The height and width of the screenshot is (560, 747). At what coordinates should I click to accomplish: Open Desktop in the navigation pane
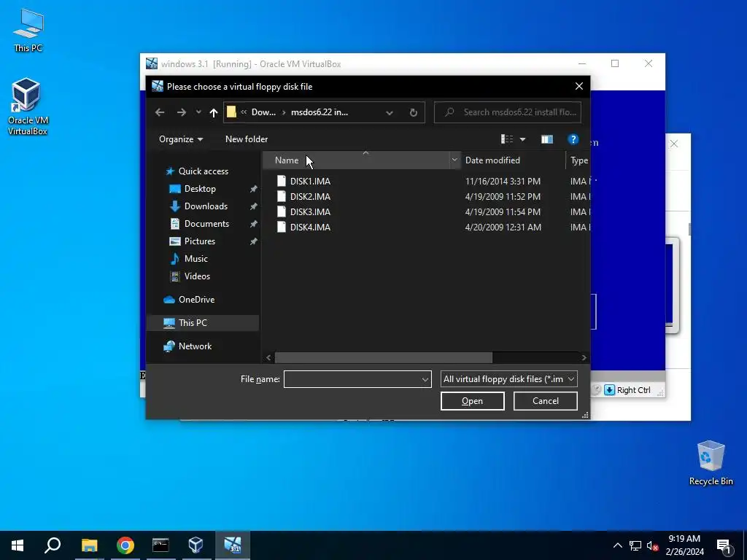click(200, 189)
